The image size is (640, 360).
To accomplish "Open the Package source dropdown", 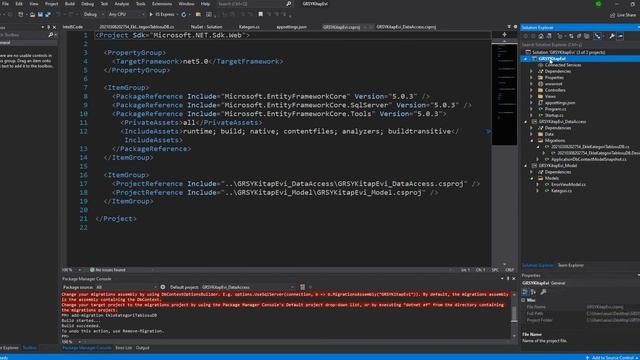I will pos(126,287).
